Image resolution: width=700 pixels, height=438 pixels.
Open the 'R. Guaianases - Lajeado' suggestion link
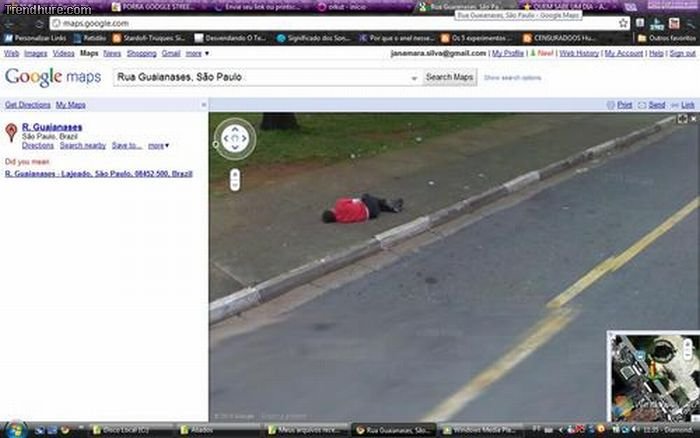98,173
